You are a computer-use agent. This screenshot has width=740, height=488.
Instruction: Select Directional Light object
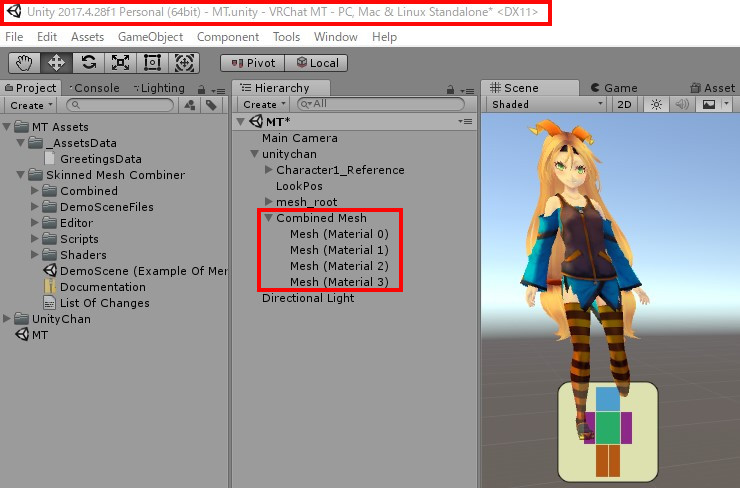coord(308,298)
